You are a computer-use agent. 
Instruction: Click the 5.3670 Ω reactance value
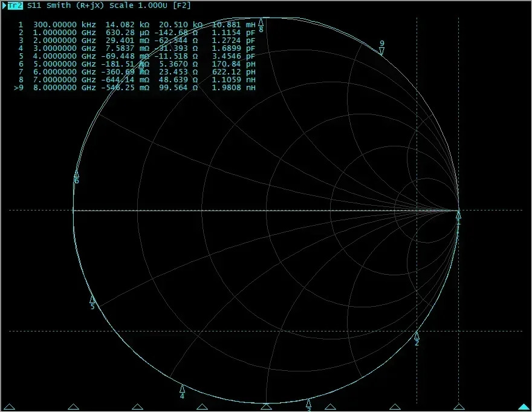click(178, 64)
